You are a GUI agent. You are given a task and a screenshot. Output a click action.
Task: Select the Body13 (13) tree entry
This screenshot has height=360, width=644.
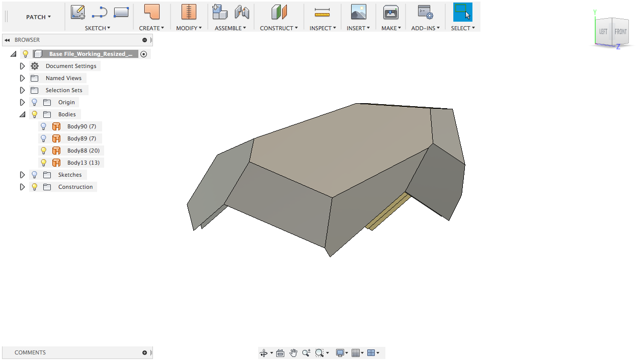point(84,163)
